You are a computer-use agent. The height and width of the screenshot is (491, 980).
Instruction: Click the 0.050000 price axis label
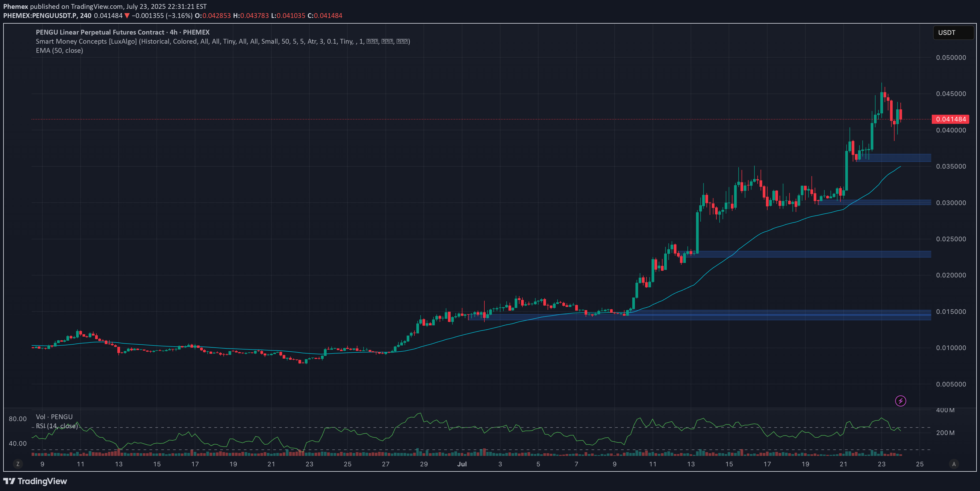tap(951, 57)
